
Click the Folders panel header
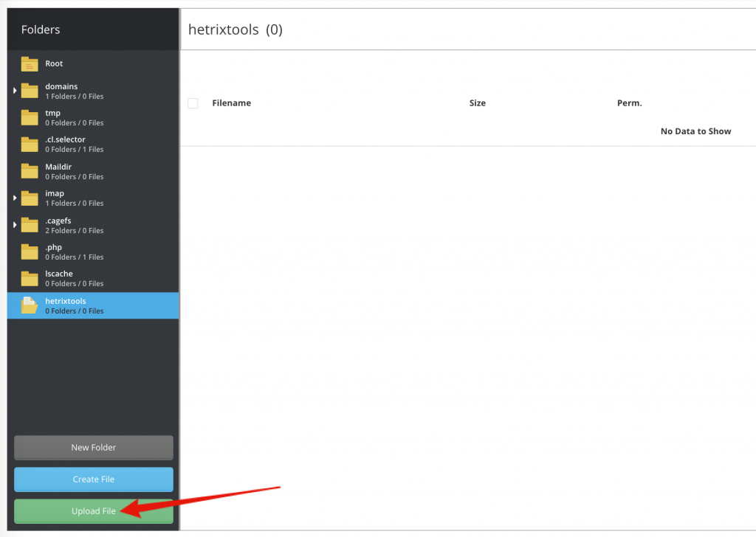click(x=41, y=29)
